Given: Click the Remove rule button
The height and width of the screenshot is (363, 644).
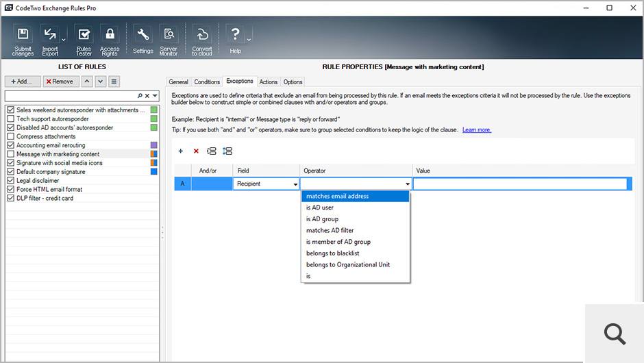Looking at the screenshot, I should pyautogui.click(x=61, y=82).
